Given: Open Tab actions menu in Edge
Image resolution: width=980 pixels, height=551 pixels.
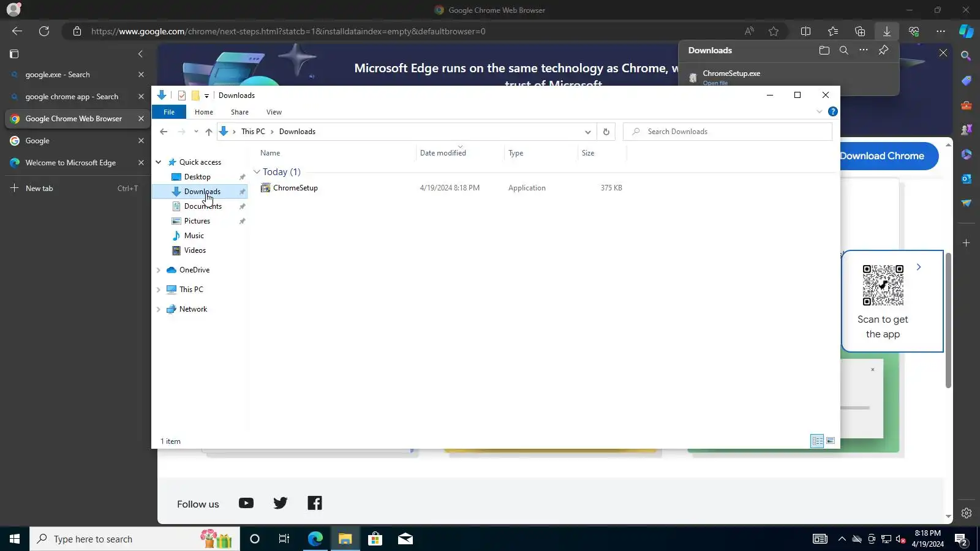Looking at the screenshot, I should pos(14,54).
